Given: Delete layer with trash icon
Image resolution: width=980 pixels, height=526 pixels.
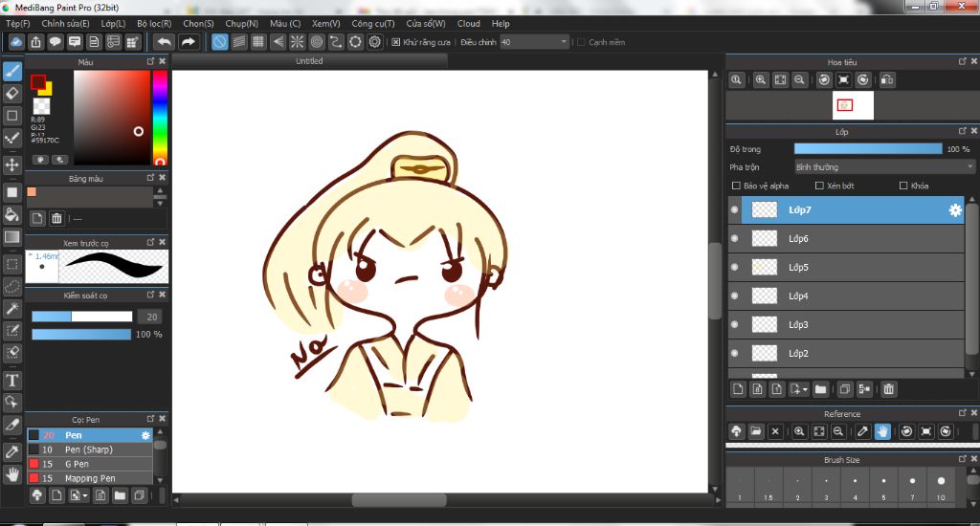Looking at the screenshot, I should tap(888, 389).
